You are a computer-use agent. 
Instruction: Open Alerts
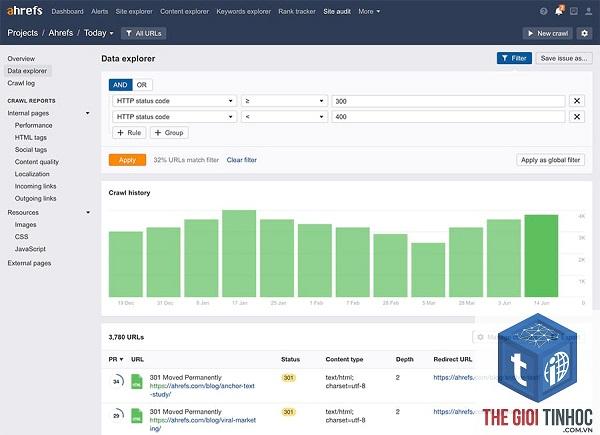pos(99,11)
